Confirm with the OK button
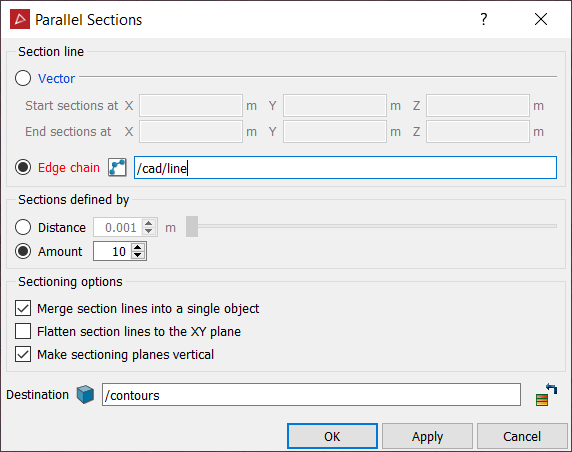This screenshot has height=452, width=572. (332, 436)
